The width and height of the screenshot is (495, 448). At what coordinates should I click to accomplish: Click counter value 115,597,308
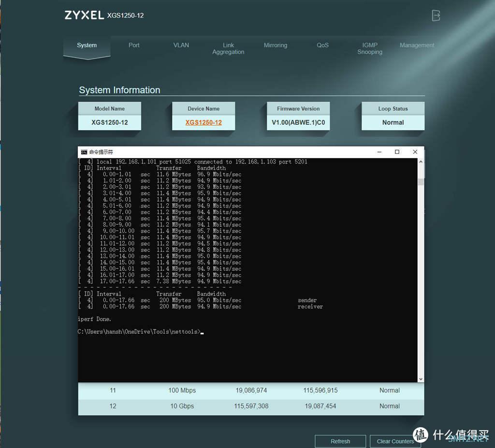251,406
